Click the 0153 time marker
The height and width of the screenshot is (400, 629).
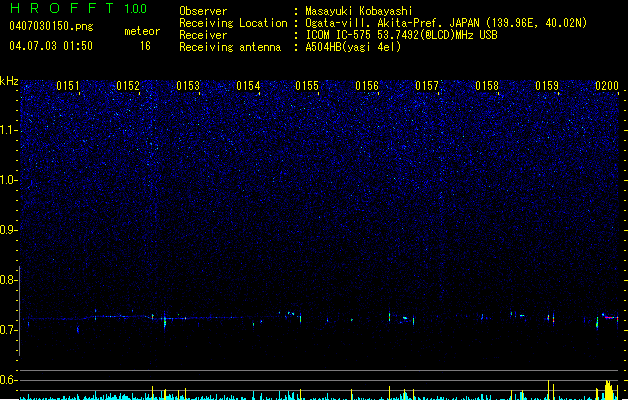point(188,86)
